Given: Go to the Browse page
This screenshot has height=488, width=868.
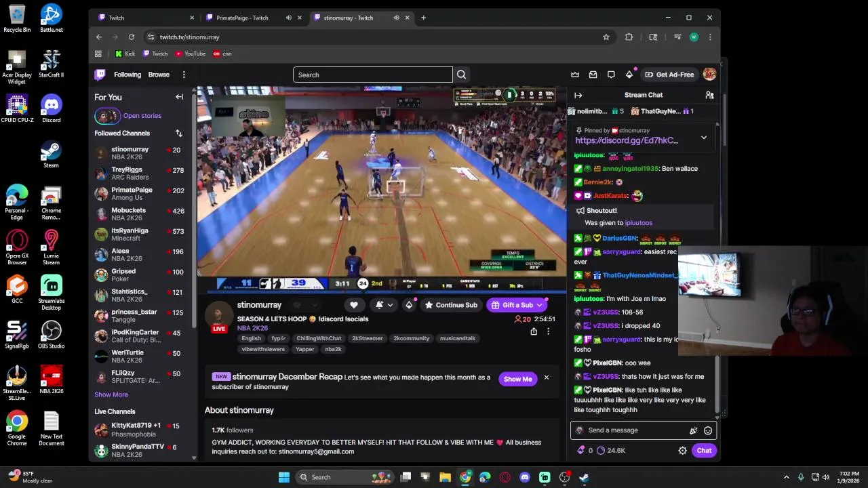Looking at the screenshot, I should pyautogui.click(x=159, y=75).
